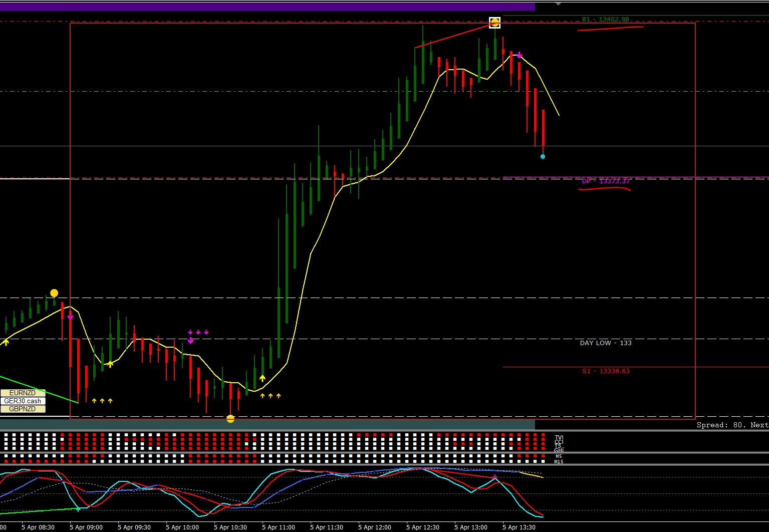Select the 5 Apr 11:00 time label
Screen dimensions: 769x532
coord(279,527)
